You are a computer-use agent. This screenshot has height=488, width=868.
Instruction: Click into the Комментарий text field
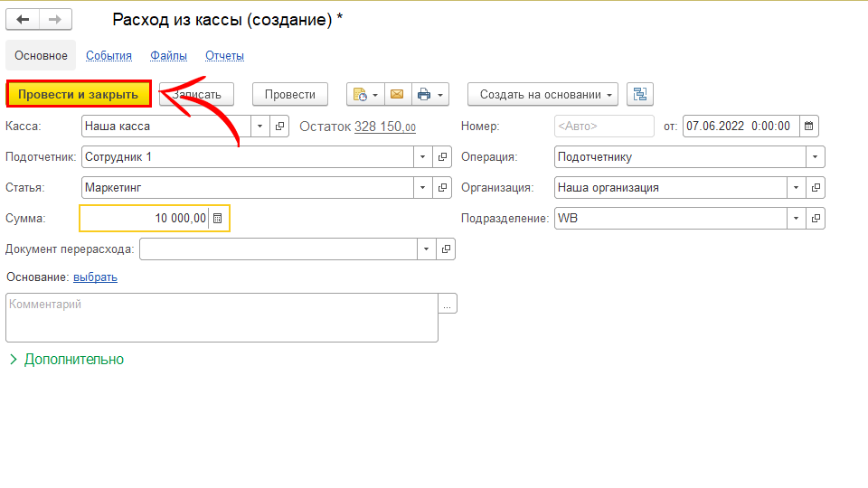click(222, 317)
